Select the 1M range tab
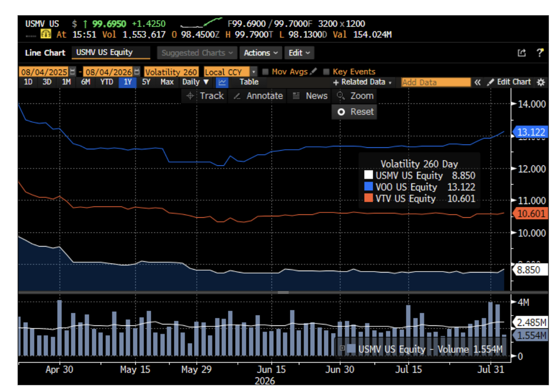This screenshot has height=392, width=558. (x=66, y=82)
